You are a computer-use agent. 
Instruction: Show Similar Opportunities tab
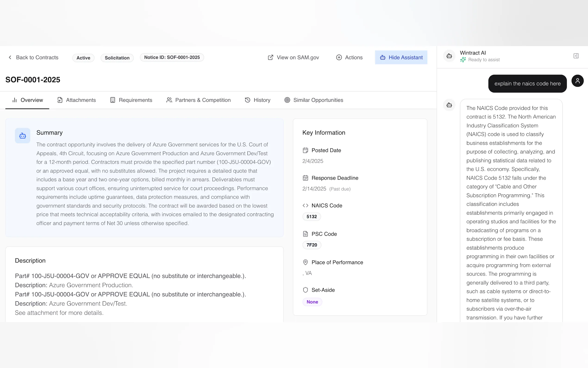click(x=314, y=100)
